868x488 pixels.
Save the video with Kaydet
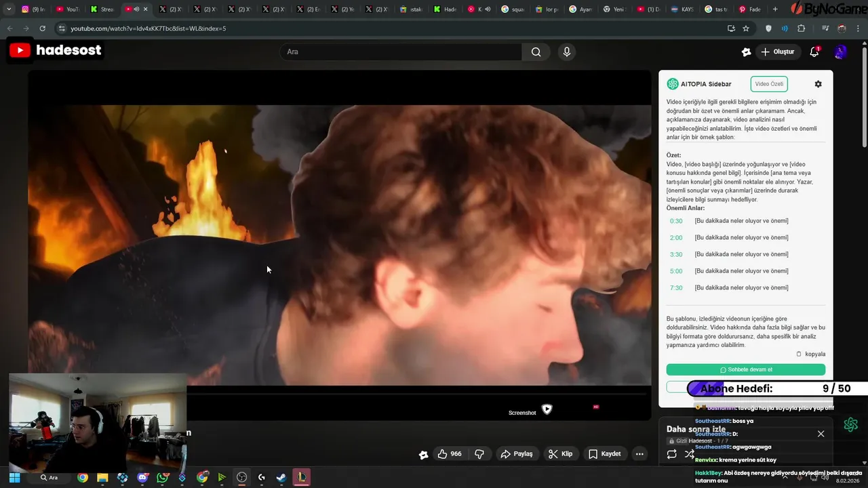pyautogui.click(x=605, y=454)
